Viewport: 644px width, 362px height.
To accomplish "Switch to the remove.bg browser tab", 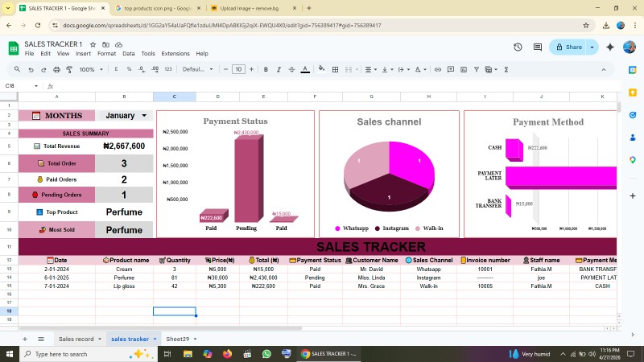I will 250,8.
